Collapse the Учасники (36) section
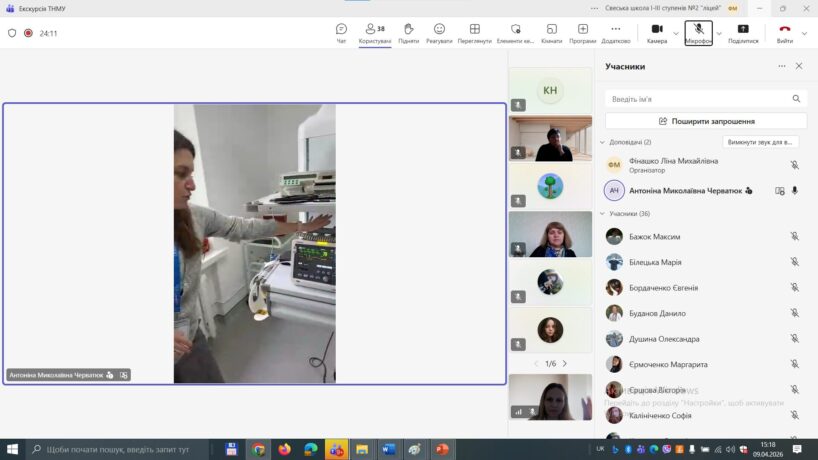The height and width of the screenshot is (460, 818). (603, 214)
